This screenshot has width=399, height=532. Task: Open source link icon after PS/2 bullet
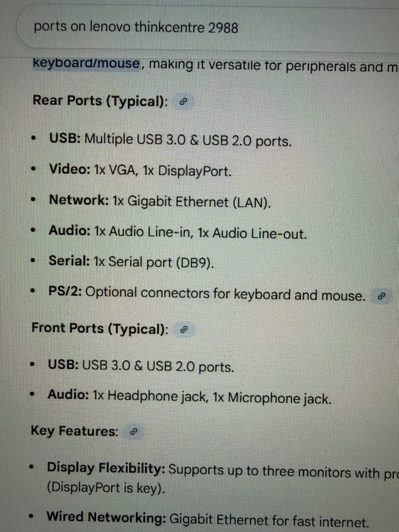pos(382,296)
